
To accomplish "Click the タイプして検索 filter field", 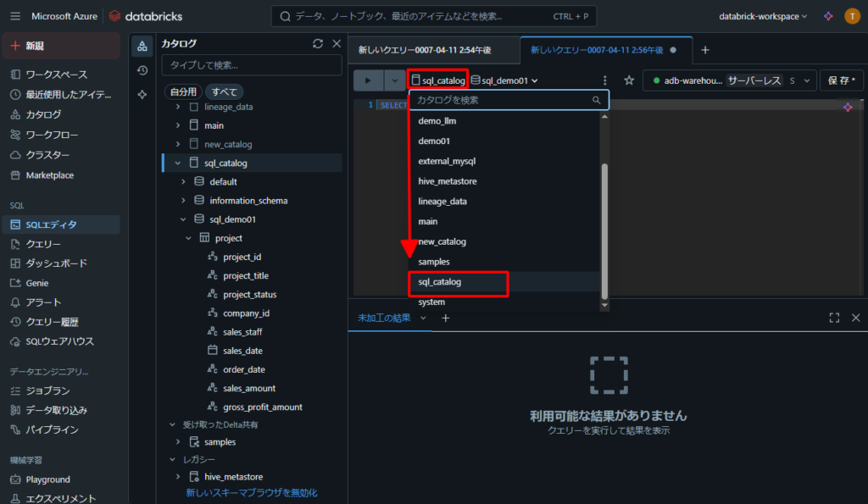I will coord(252,65).
